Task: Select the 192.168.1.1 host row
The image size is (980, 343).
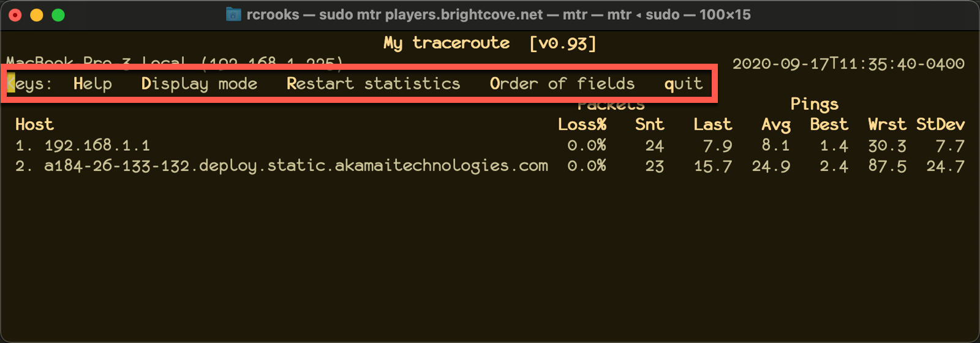Action: (x=490, y=145)
